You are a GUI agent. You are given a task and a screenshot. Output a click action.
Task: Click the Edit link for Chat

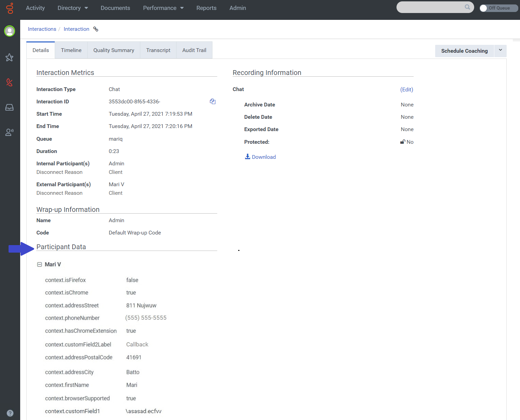click(406, 90)
